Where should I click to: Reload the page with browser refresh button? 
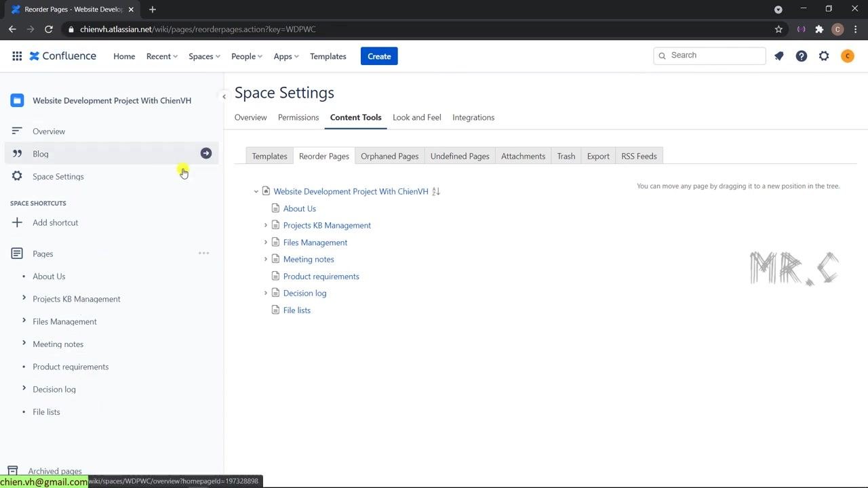[49, 29]
